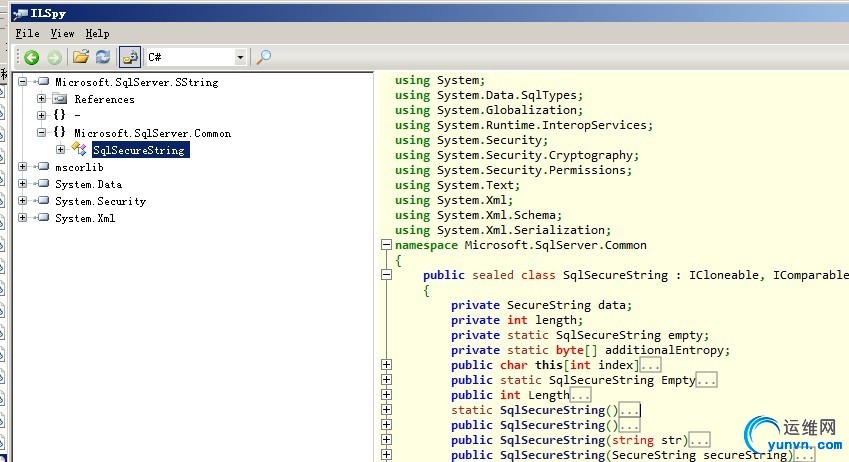Collapse the Microsoft.SqlServer.Common namespace node
Screen dimensions: 849x462
[42, 133]
